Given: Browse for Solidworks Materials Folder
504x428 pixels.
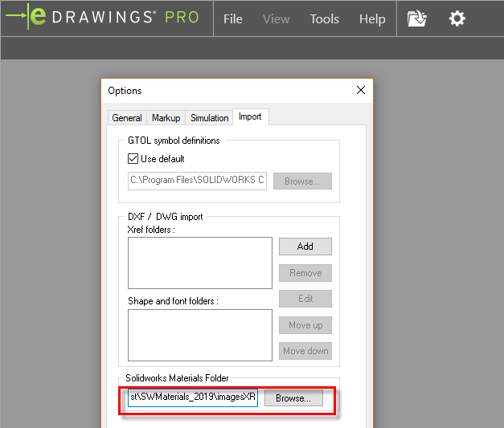Looking at the screenshot, I should 293,398.
